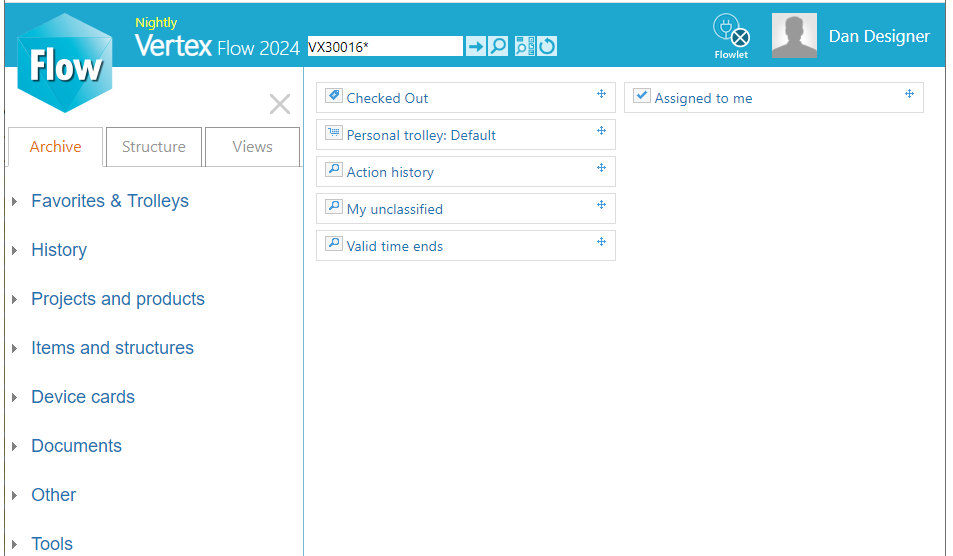This screenshot has width=953, height=556.
Task: Expand Projects and products arrow
Action: (x=15, y=299)
